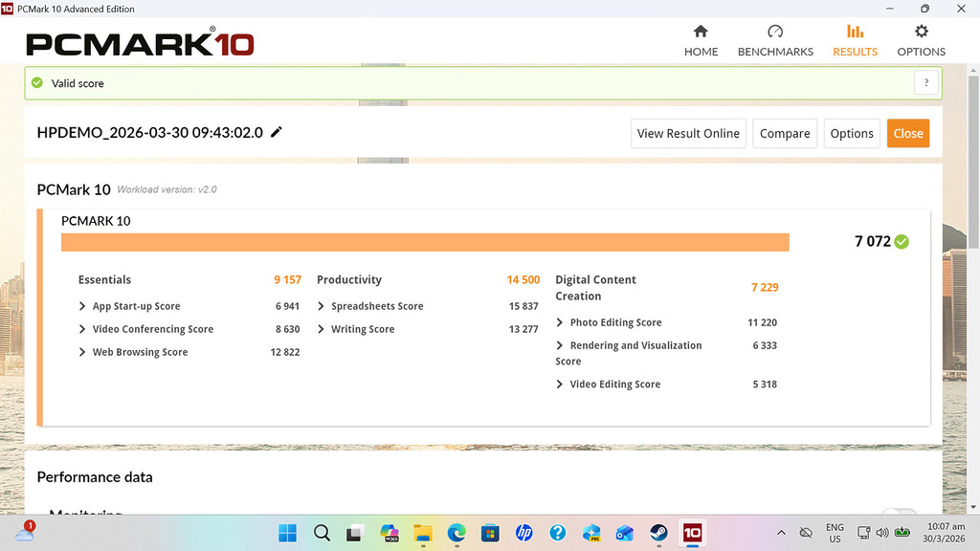Toggle the Monitoring switch

point(899,515)
